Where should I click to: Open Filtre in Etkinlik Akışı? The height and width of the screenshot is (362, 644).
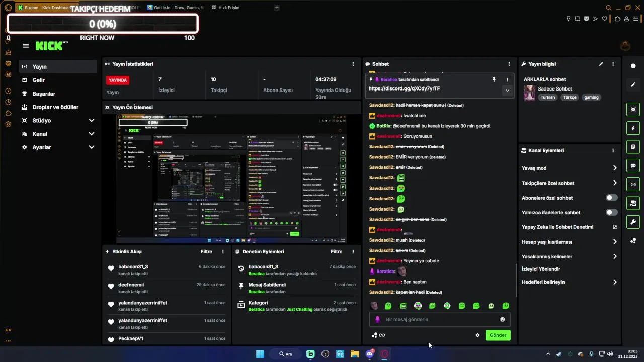click(x=206, y=252)
